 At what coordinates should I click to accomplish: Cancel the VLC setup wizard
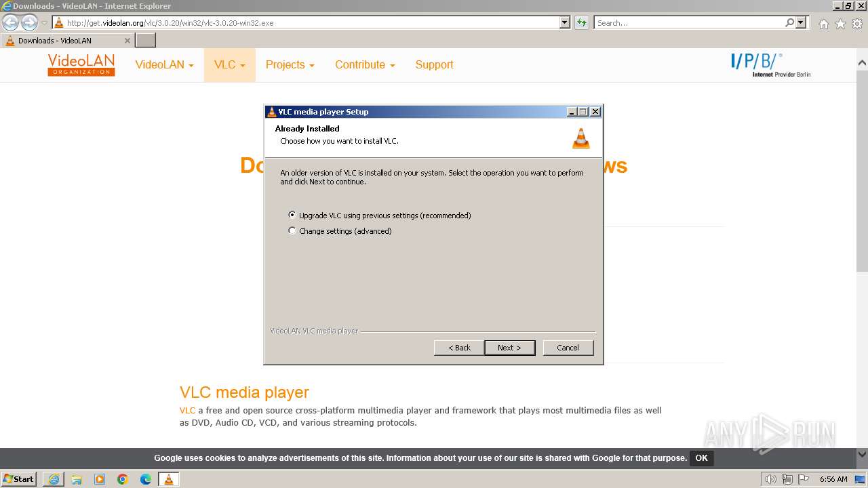click(568, 348)
